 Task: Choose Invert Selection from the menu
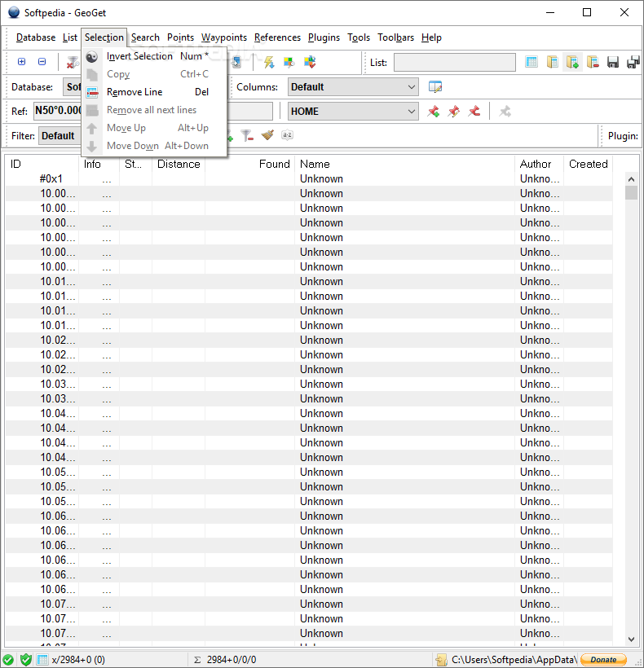[x=154, y=56]
